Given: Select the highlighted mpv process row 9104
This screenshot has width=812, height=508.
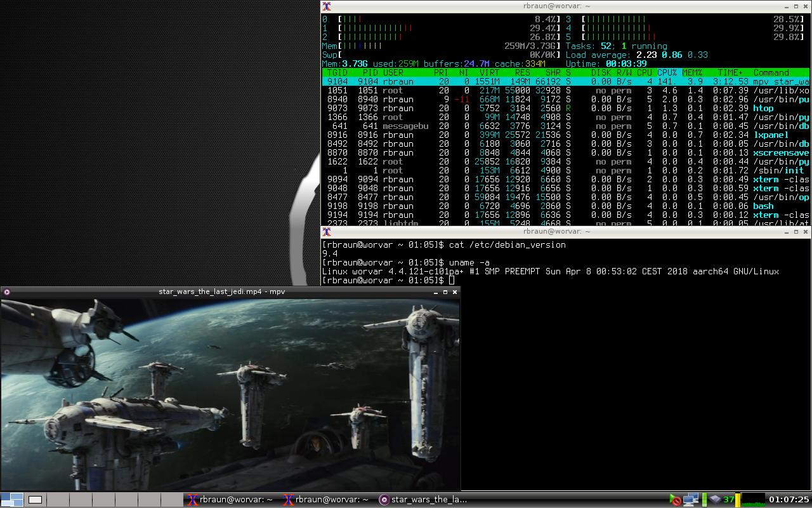Looking at the screenshot, I should [566, 81].
